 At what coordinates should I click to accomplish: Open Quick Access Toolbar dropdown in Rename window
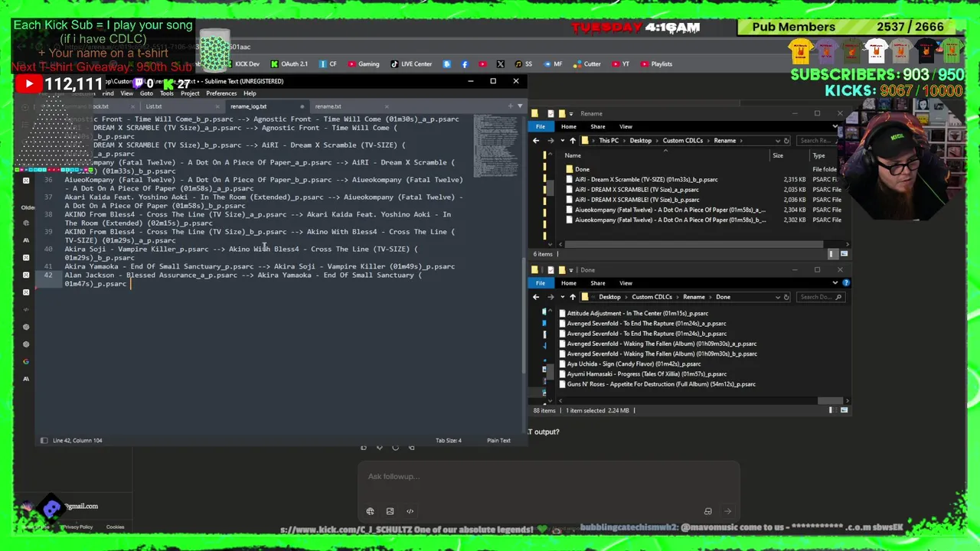pos(570,114)
